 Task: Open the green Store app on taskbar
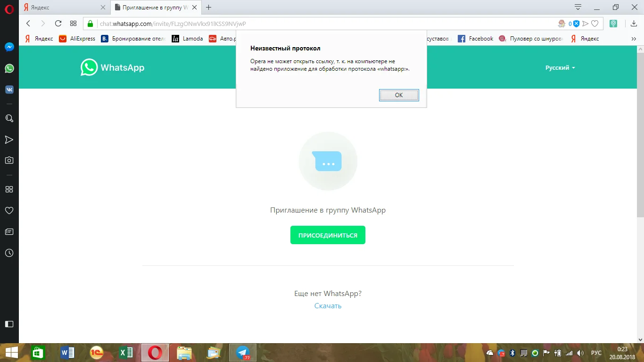point(37,353)
